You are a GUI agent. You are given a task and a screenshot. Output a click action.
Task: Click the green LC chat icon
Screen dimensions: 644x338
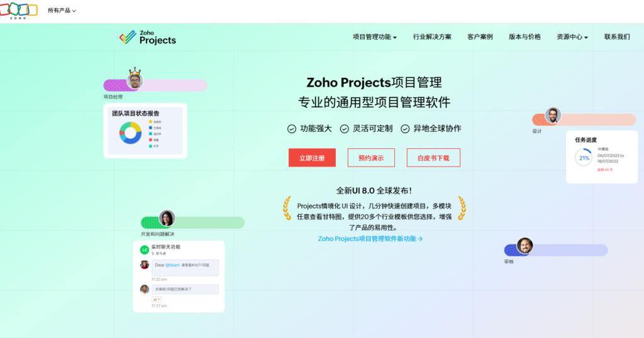click(144, 249)
